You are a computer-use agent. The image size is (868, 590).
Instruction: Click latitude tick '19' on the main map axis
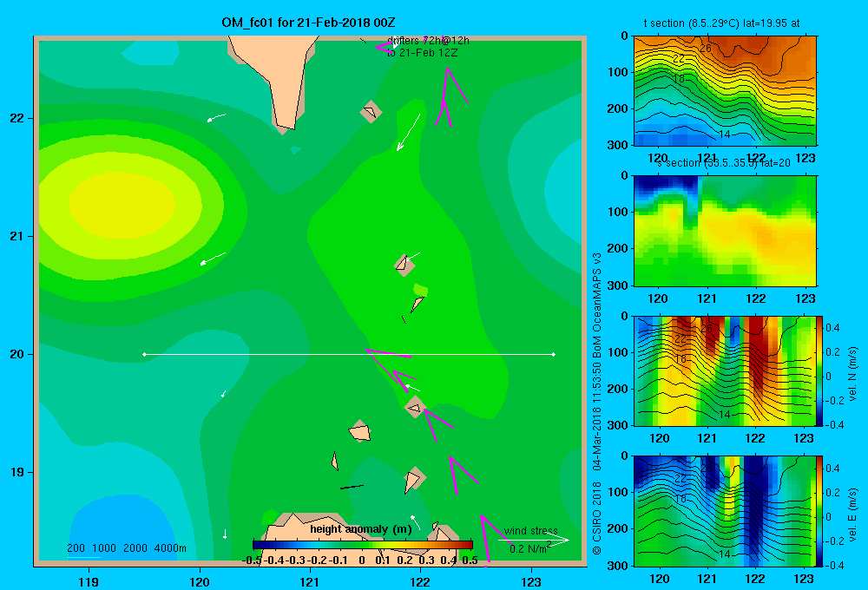(x=17, y=472)
